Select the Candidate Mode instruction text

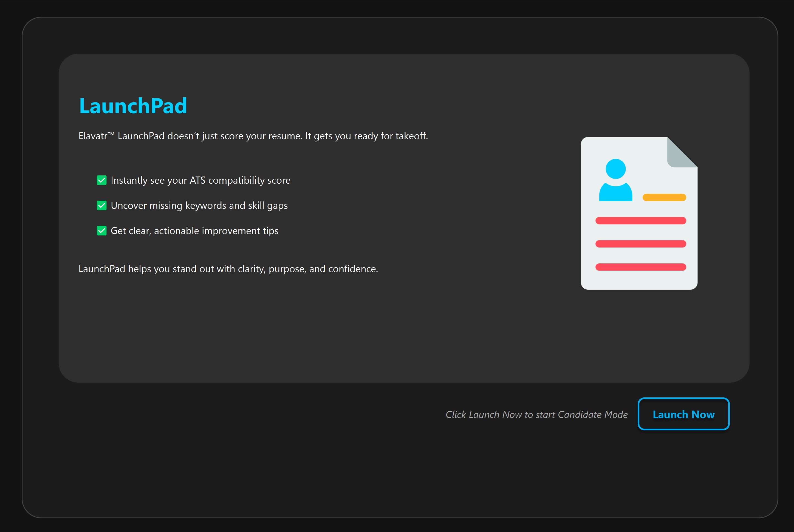pos(536,414)
